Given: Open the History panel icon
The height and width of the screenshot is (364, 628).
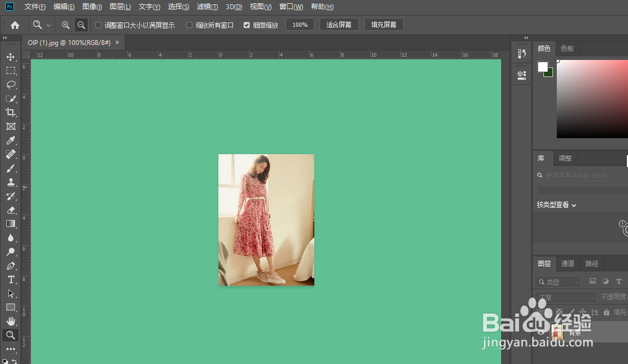Looking at the screenshot, I should tap(521, 54).
